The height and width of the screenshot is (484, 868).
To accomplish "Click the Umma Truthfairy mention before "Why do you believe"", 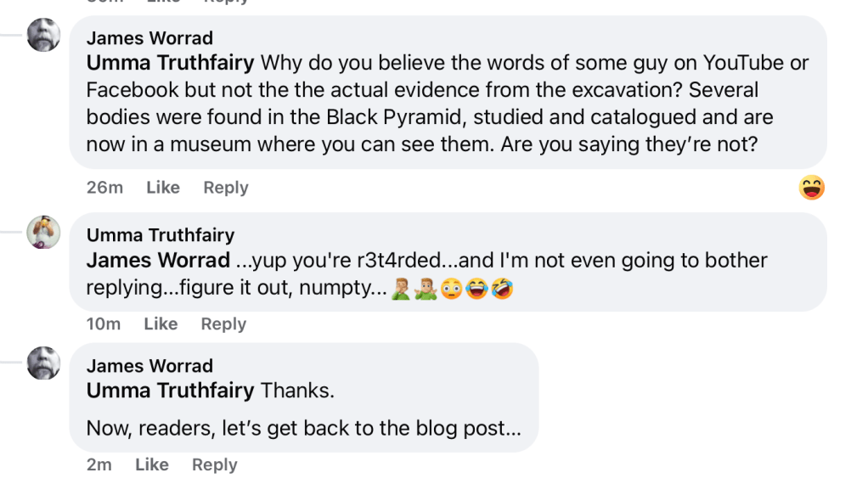I will (170, 63).
